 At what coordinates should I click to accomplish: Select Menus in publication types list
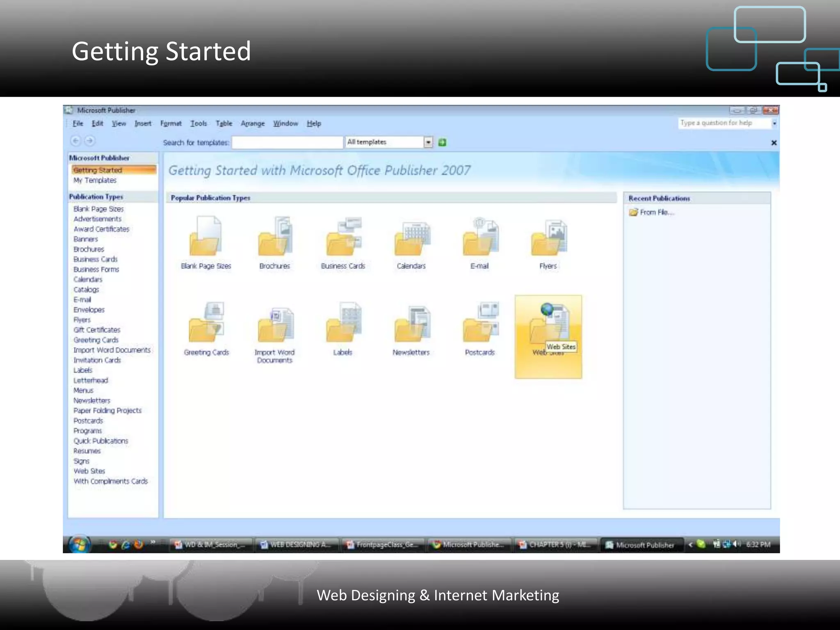(x=83, y=390)
